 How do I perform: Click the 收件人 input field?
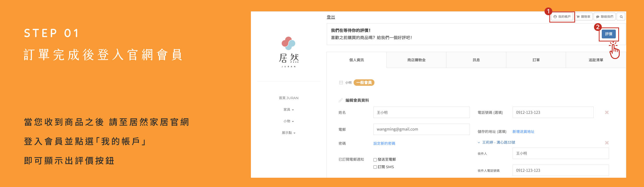point(561,153)
